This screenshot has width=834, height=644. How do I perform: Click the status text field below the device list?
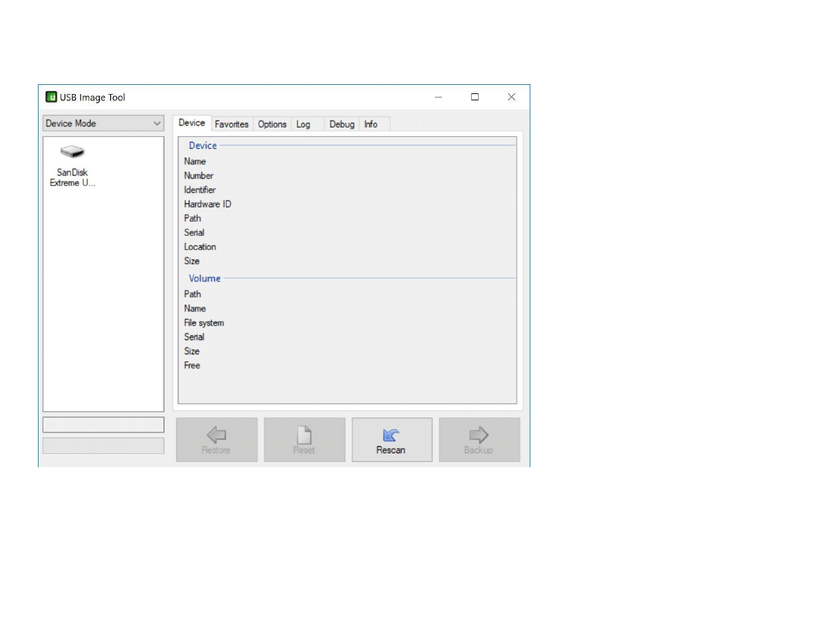(x=103, y=424)
